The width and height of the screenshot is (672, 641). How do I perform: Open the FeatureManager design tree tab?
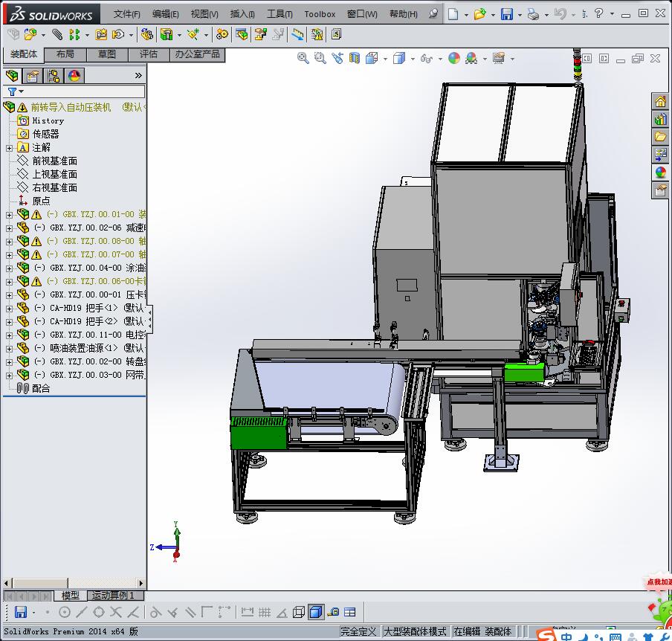point(12,76)
